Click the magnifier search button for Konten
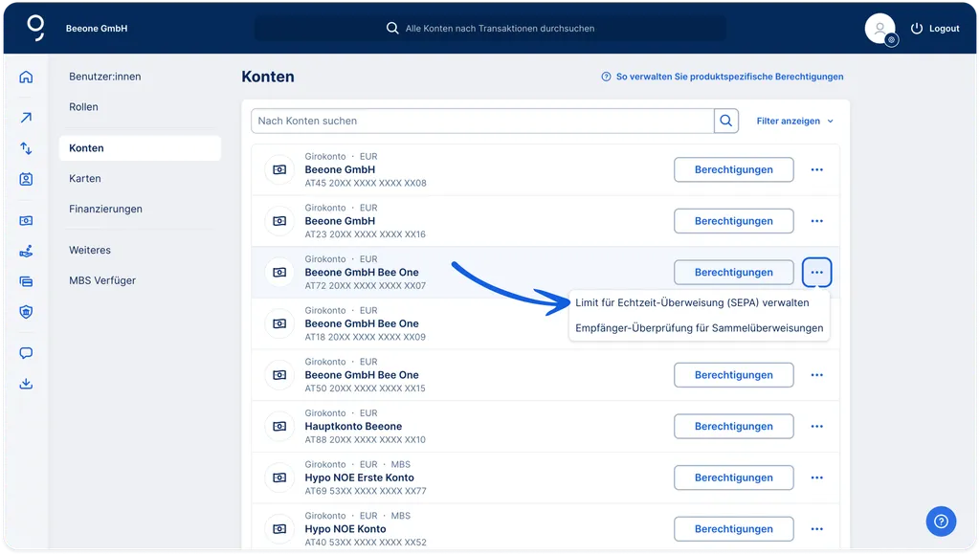The width and height of the screenshot is (980, 555). [x=727, y=121]
